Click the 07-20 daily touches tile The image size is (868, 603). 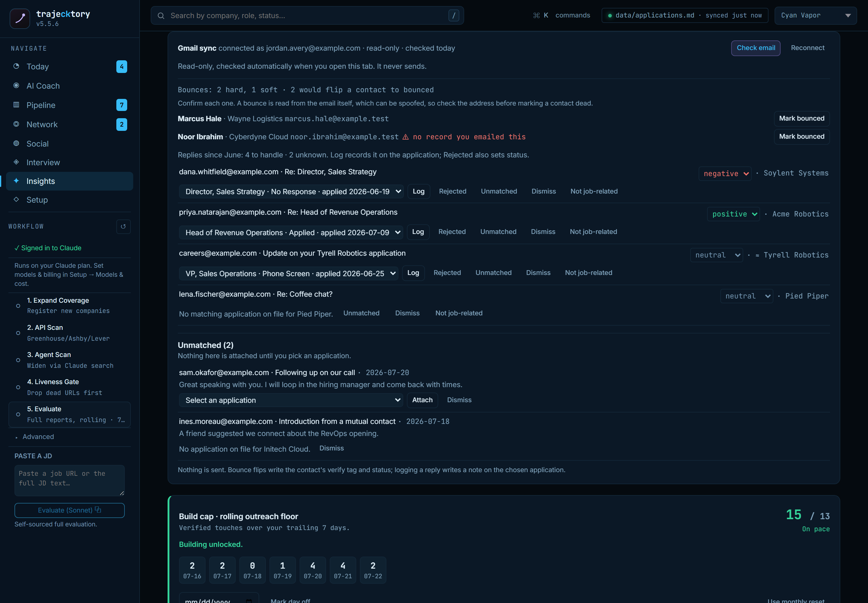tap(313, 570)
